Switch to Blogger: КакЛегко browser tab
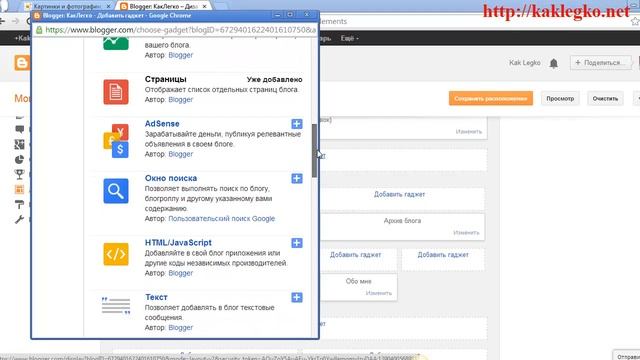Screen dimensions: 640x360 point(162,7)
